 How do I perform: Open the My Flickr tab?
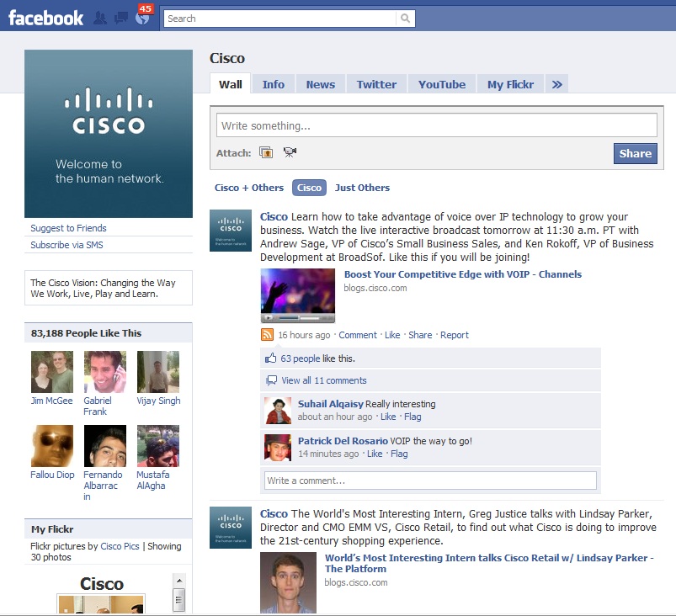coord(510,84)
